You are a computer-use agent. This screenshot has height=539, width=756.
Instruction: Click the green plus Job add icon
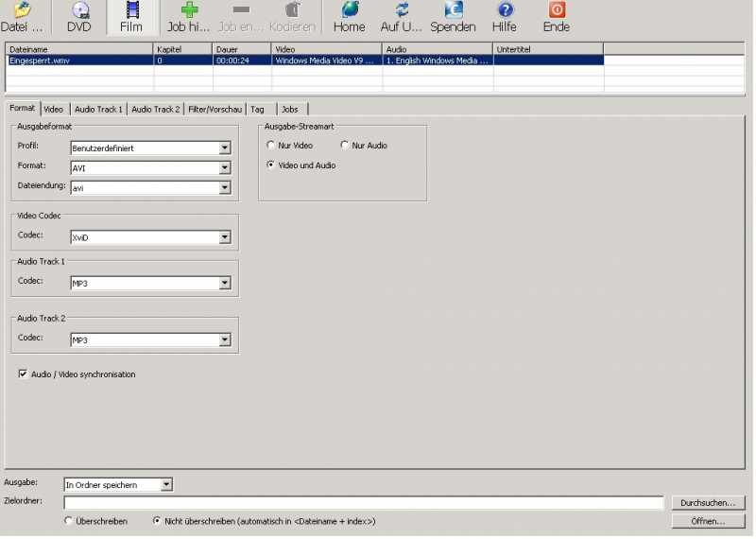click(189, 10)
